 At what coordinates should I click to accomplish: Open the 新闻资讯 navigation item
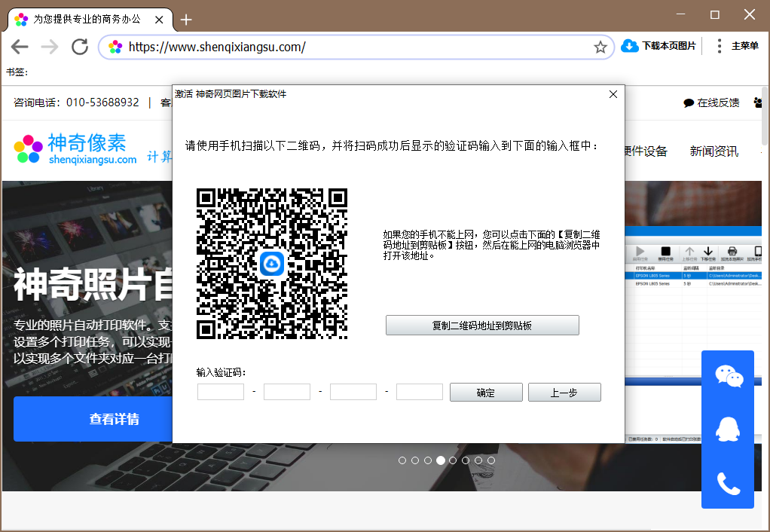coord(714,151)
